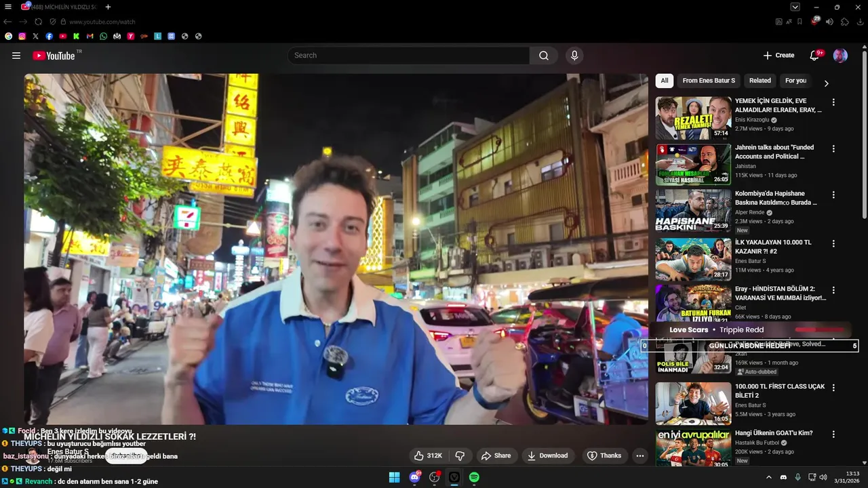
Task: Click the Enis Kirazoglu channel name
Action: [x=752, y=120]
